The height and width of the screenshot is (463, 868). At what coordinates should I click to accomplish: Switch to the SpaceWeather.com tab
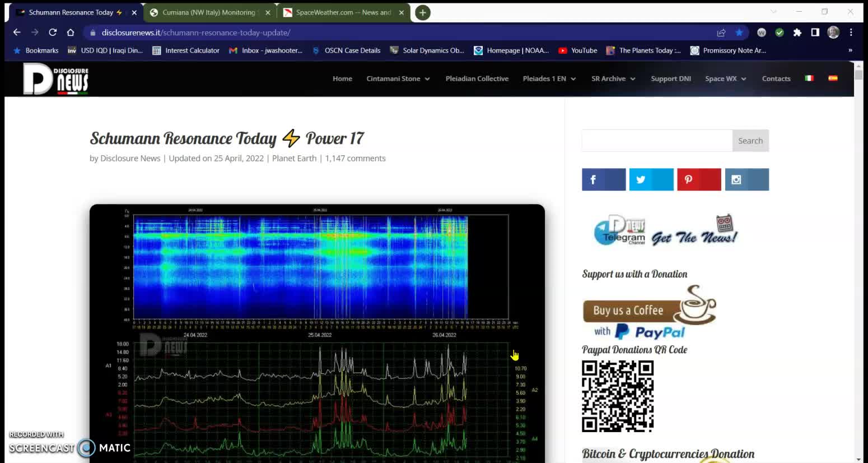pyautogui.click(x=343, y=12)
